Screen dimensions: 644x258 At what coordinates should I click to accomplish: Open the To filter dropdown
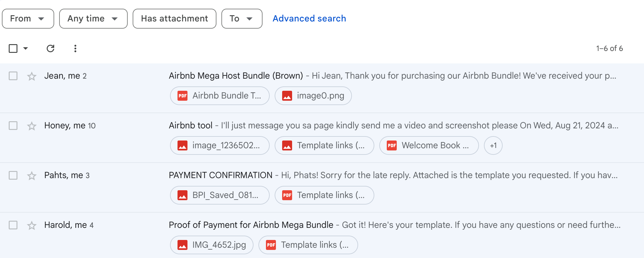point(242,19)
